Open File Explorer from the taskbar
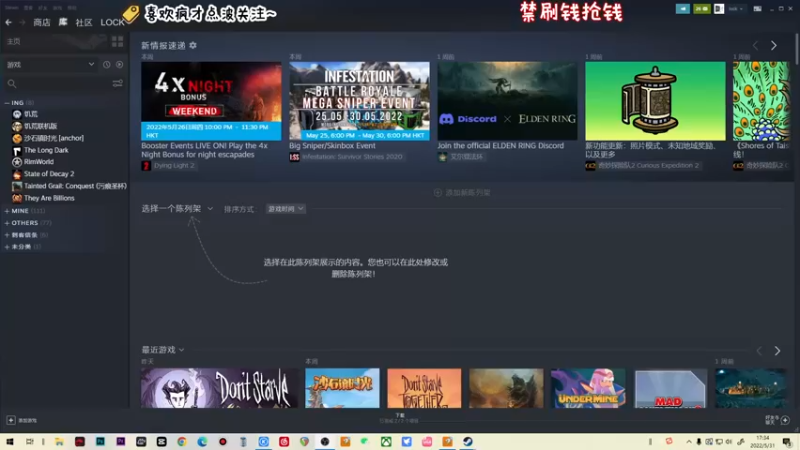800x450 pixels. click(x=59, y=441)
